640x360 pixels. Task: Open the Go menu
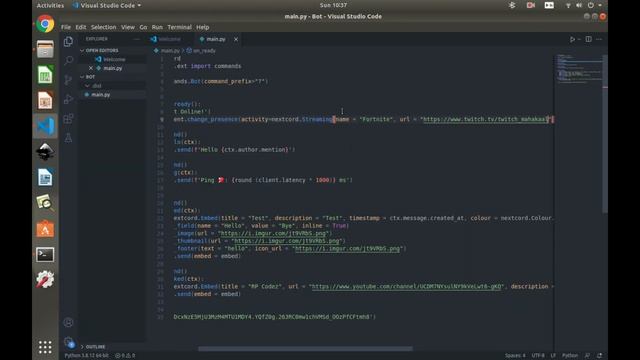(x=143, y=27)
